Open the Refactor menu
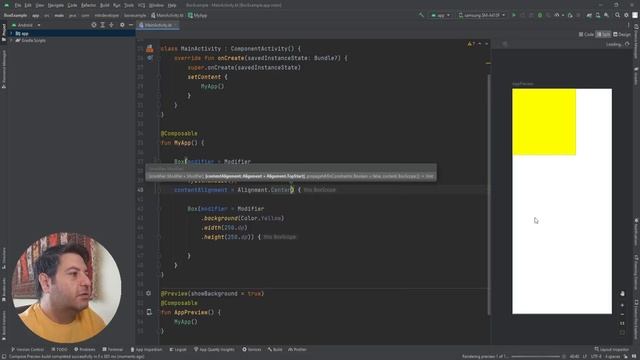Screen dimensions: 640x360 tap(88, 5)
